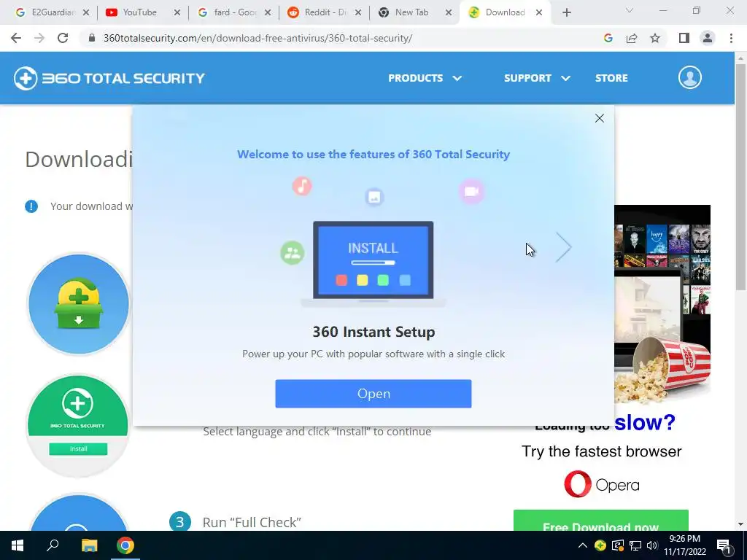Open the user account icon in header
The height and width of the screenshot is (560, 747).
690,77
